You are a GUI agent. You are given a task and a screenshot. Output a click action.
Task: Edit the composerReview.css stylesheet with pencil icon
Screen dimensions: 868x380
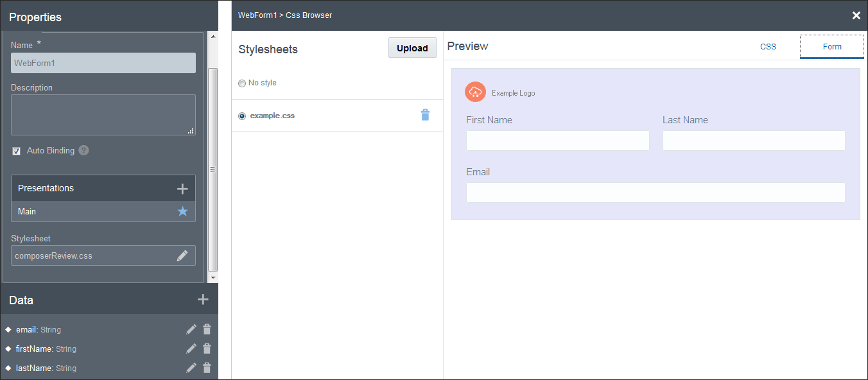[x=182, y=255]
